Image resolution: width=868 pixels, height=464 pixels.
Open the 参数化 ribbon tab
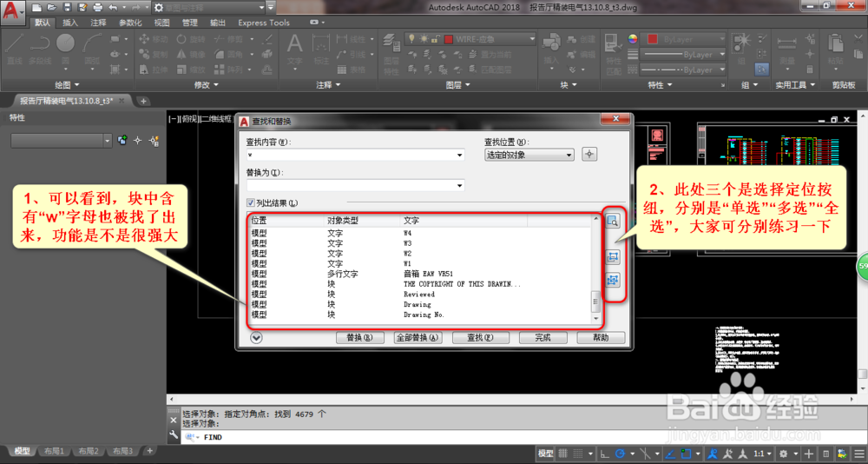click(x=130, y=23)
